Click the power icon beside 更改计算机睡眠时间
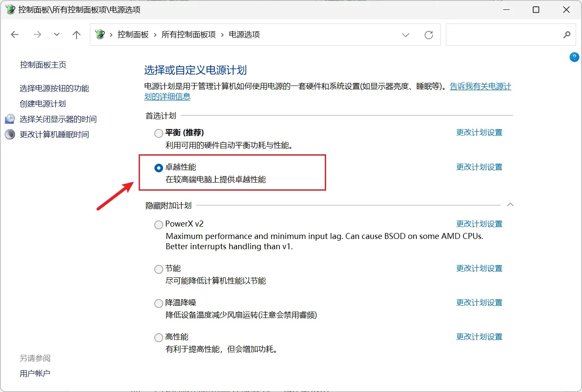The width and height of the screenshot is (582, 392). click(9, 134)
